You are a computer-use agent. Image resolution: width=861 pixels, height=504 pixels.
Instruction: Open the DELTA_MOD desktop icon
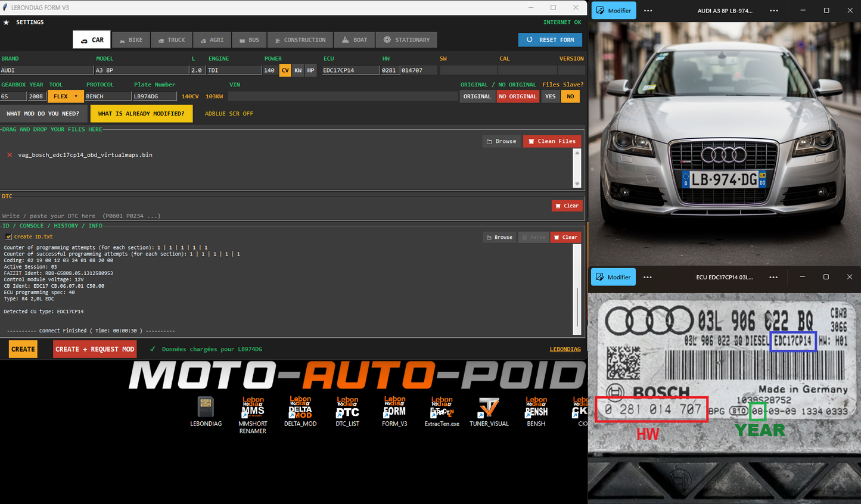pyautogui.click(x=300, y=412)
